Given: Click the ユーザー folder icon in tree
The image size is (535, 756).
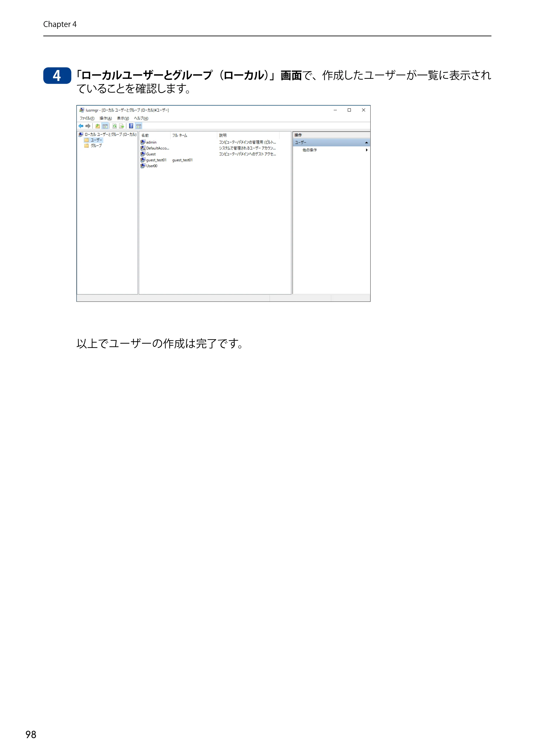Looking at the screenshot, I should (x=87, y=140).
